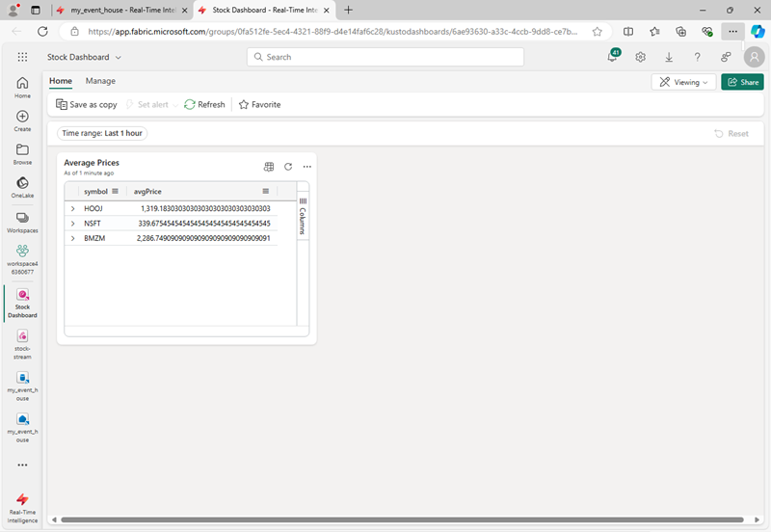Viewport: 771px width, 532px height.
Task: Open Create in the left sidebar
Action: [x=22, y=121]
